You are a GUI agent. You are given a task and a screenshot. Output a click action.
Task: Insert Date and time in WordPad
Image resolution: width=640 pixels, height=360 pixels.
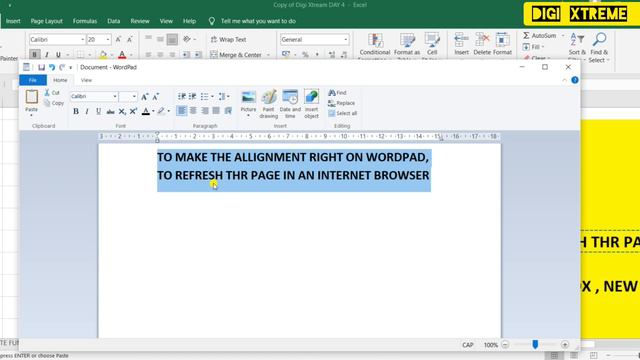(x=290, y=104)
